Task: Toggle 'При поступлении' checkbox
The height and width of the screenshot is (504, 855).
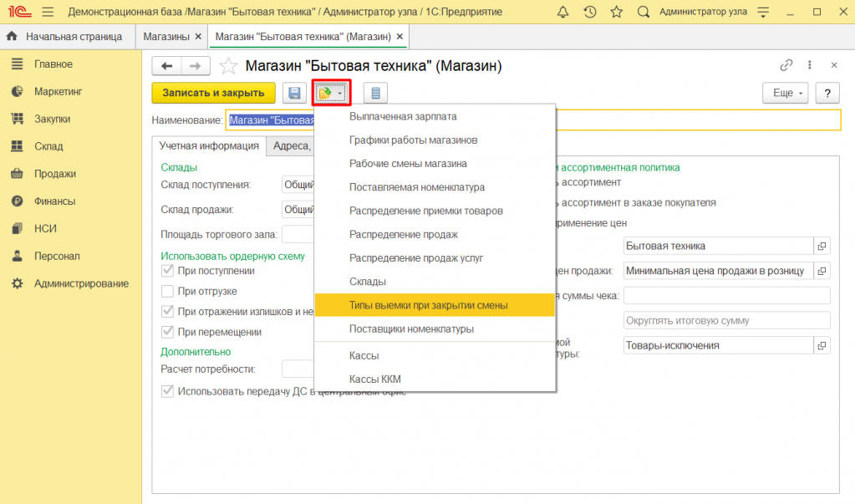Action: pyautogui.click(x=167, y=271)
